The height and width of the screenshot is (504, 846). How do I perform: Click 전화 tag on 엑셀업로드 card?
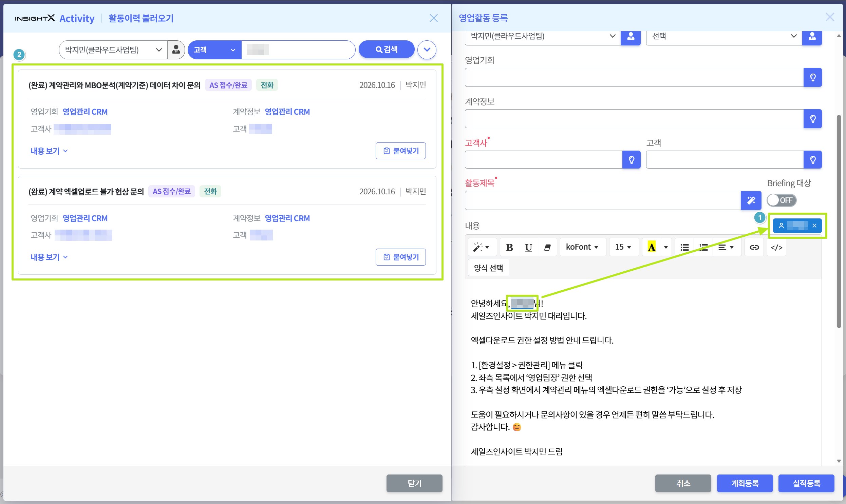coord(210,191)
